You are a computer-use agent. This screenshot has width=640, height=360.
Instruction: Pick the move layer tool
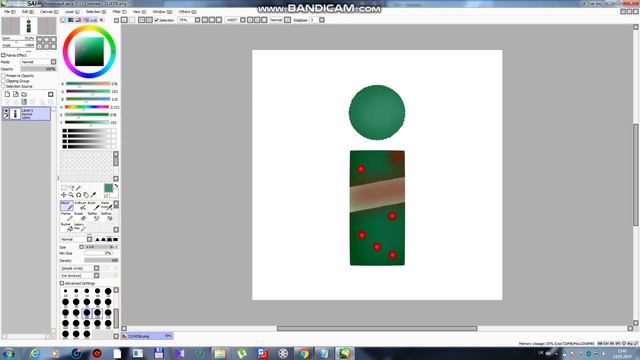64,195
